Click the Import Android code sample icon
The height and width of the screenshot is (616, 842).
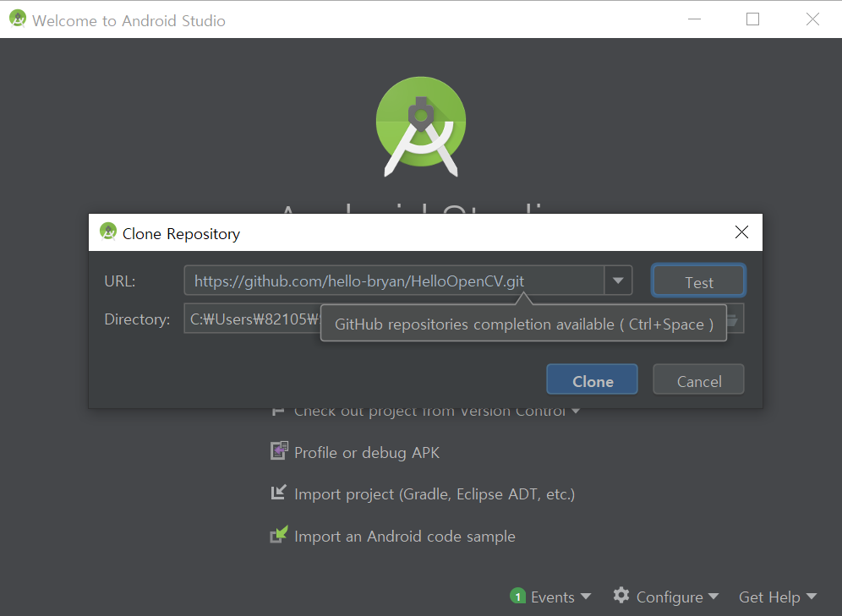coord(279,534)
